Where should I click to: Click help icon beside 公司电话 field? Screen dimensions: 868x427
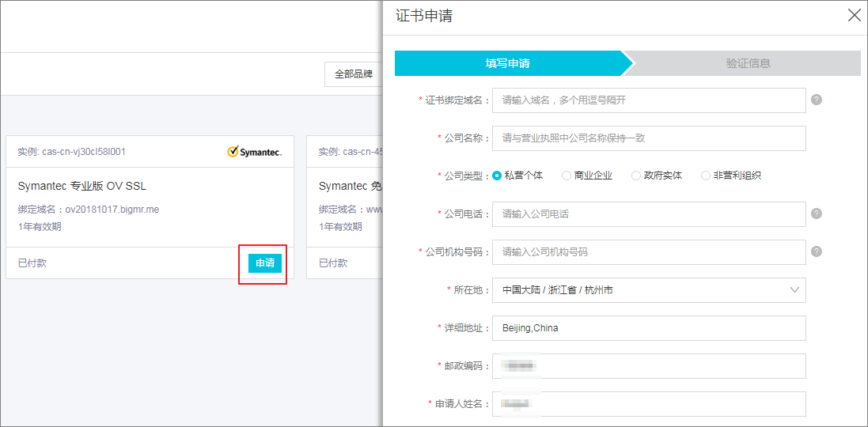pyautogui.click(x=816, y=213)
